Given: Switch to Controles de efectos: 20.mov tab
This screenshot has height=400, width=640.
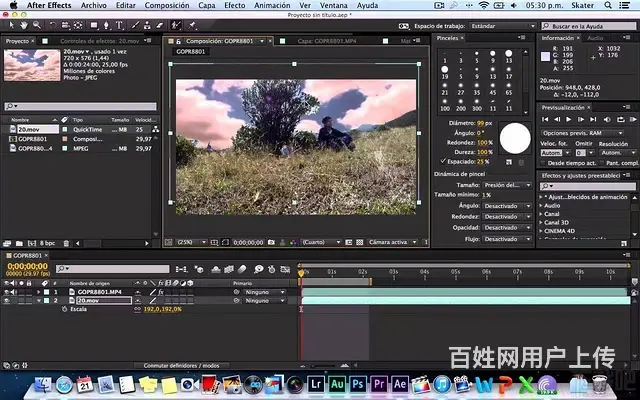Looking at the screenshot, I should coord(100,41).
